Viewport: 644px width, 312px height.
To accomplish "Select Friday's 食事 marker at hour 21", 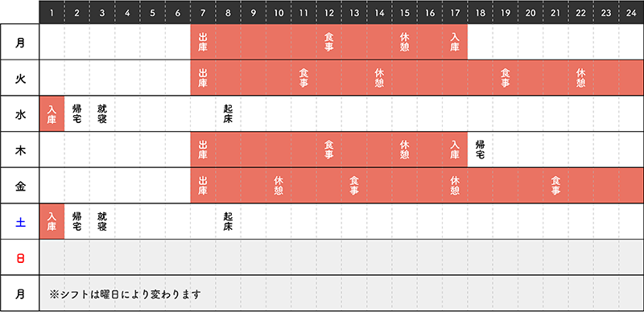I will click(x=555, y=186).
